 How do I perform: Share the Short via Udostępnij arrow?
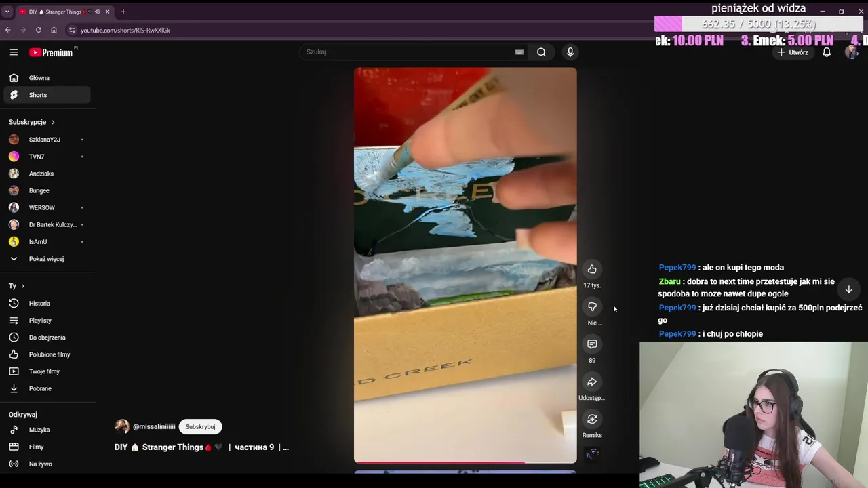tap(592, 382)
